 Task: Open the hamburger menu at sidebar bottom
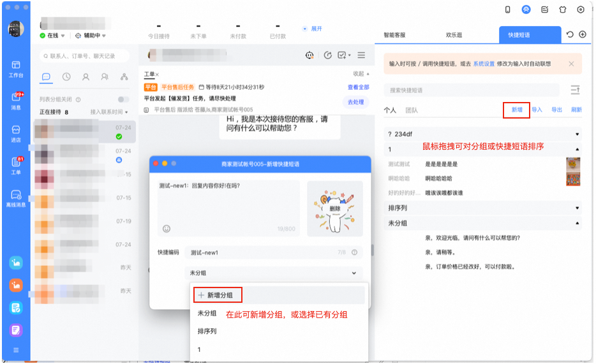[16, 350]
